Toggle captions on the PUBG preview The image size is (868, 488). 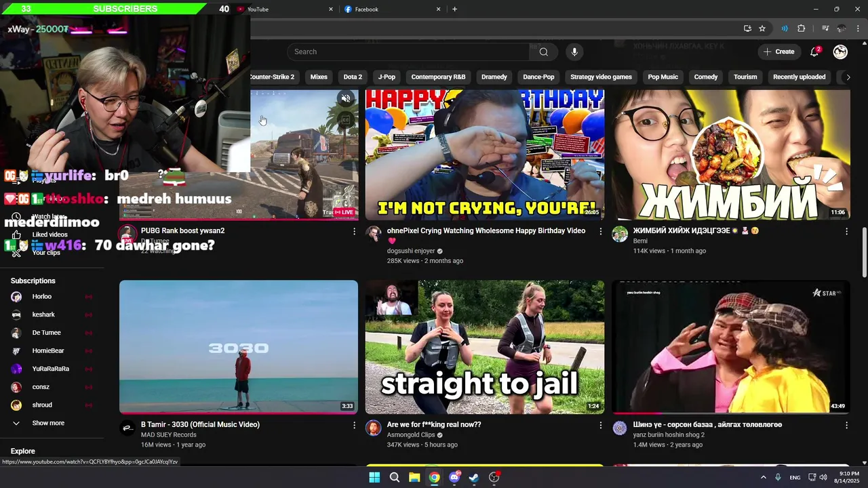(x=346, y=120)
